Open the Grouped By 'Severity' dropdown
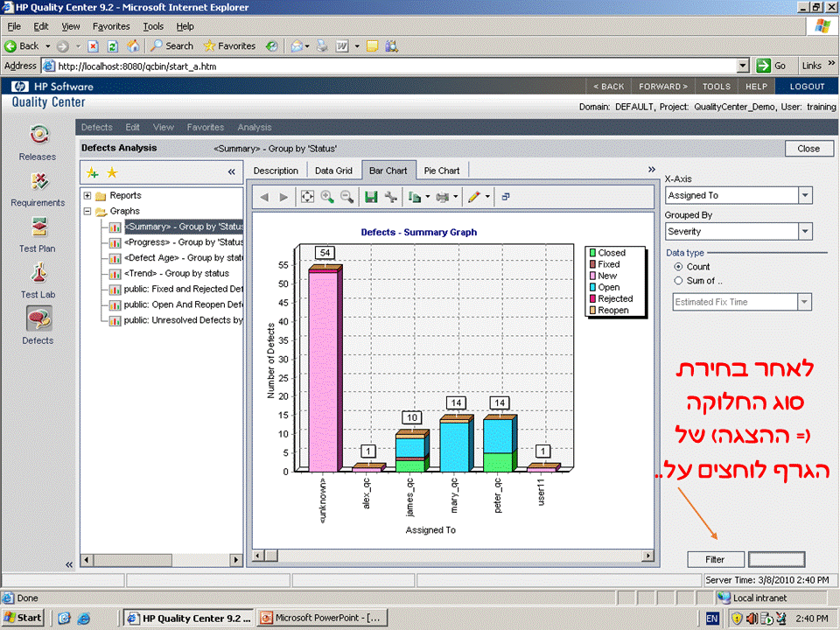 coord(805,231)
